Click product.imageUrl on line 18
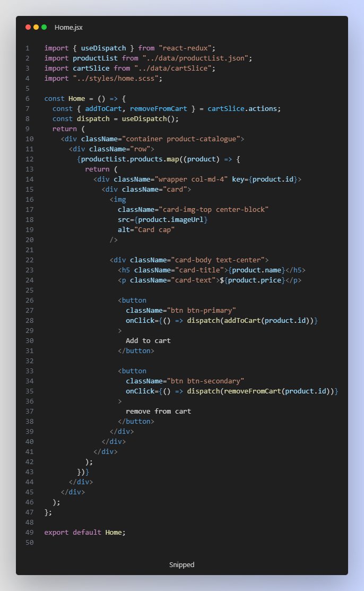This screenshot has height=591, width=364. click(171, 220)
